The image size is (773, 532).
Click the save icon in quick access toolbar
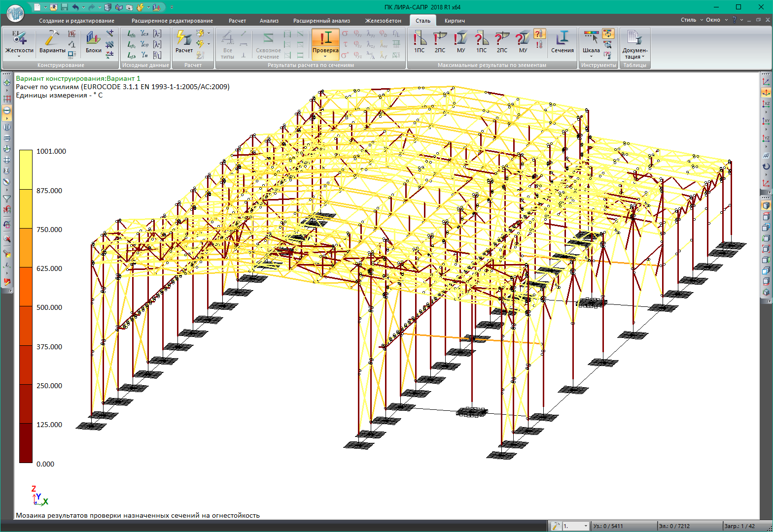(x=65, y=7)
